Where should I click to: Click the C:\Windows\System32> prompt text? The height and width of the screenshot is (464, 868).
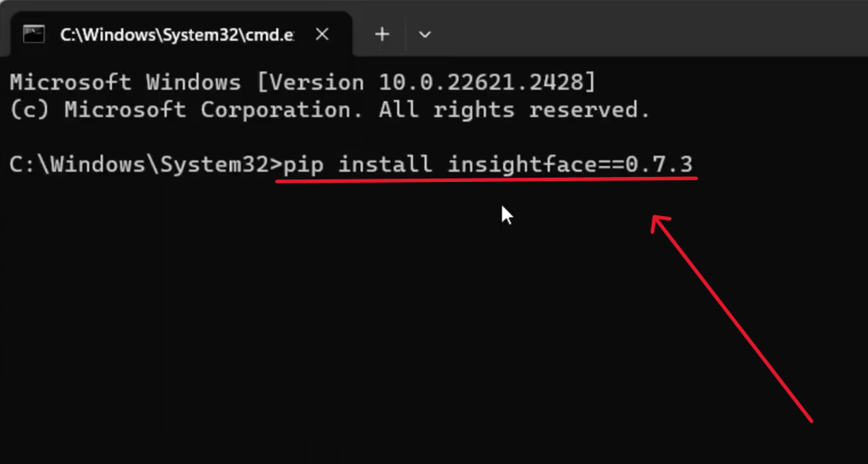pos(146,165)
